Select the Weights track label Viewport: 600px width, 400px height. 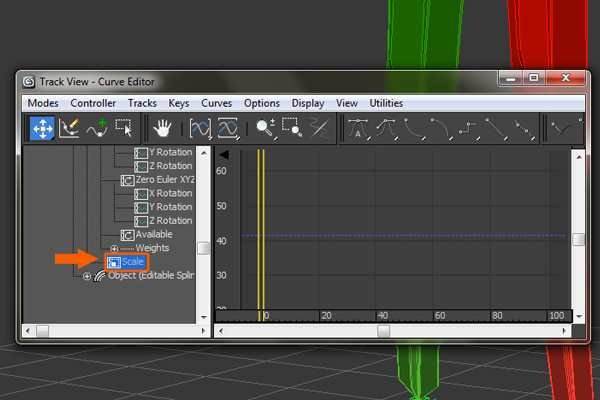152,248
